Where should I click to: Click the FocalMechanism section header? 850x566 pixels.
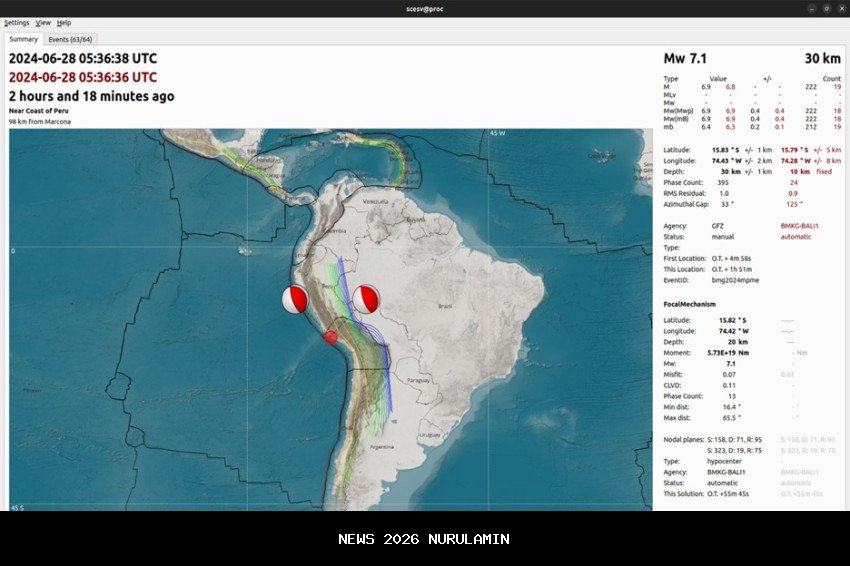[x=689, y=303]
